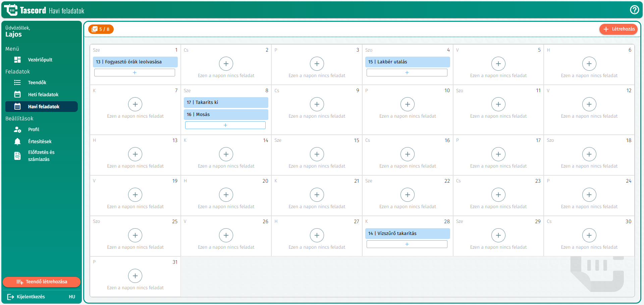Open Előfizetés és számlázás page
Image resolution: width=644 pixels, height=305 pixels.
[x=41, y=156]
